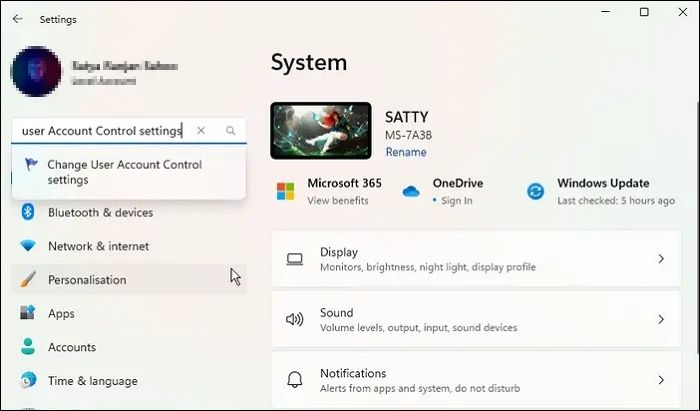Clear the search box with X icon

click(201, 131)
